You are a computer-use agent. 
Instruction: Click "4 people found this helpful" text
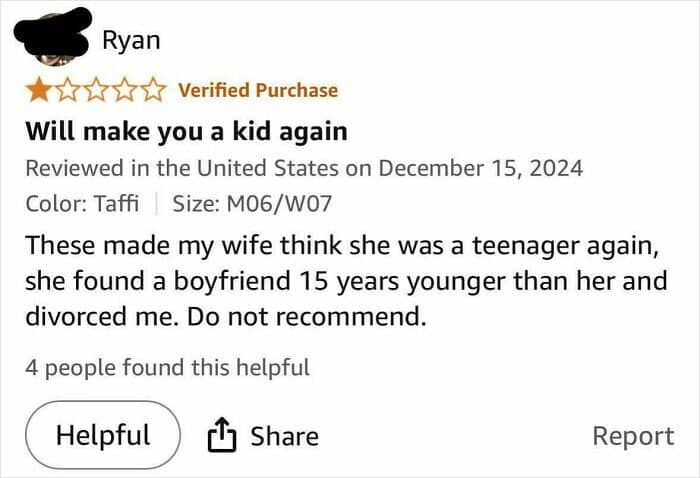pos(167,367)
